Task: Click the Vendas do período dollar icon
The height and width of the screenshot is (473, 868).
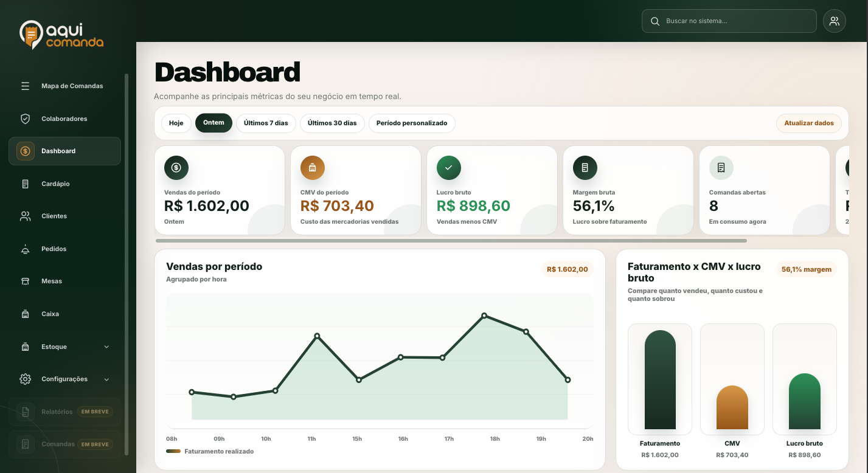Action: pyautogui.click(x=176, y=168)
